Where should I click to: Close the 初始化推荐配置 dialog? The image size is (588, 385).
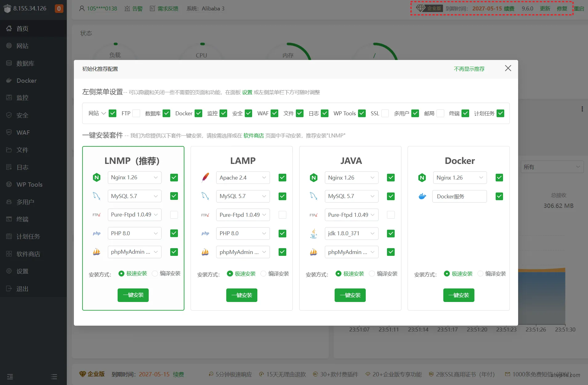(508, 68)
